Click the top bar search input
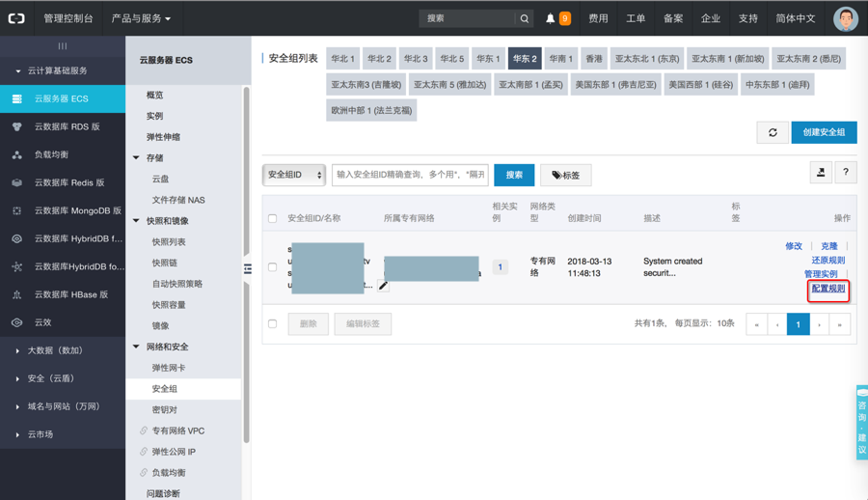This screenshot has height=500, width=868. click(x=468, y=18)
